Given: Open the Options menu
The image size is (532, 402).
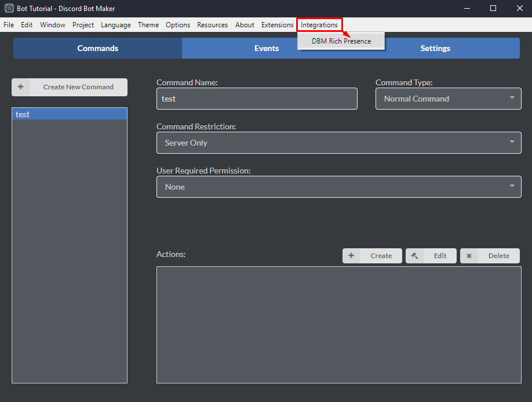Looking at the screenshot, I should [178, 25].
